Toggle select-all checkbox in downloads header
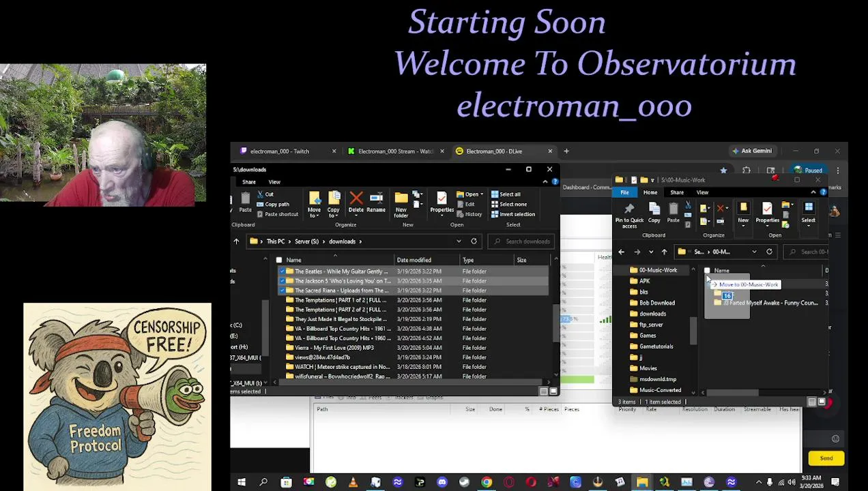This screenshot has height=491, width=868. [278, 260]
